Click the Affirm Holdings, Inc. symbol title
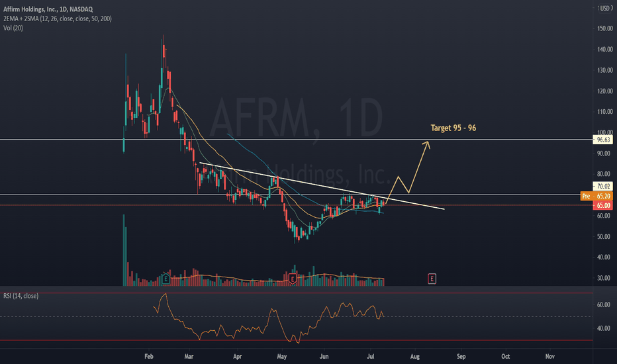 [48, 9]
